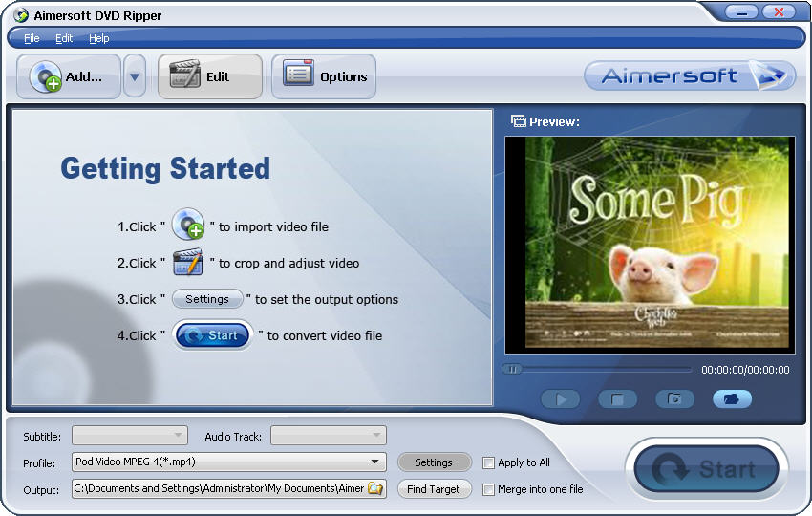Open the Help menu
812x516 pixels.
point(99,38)
